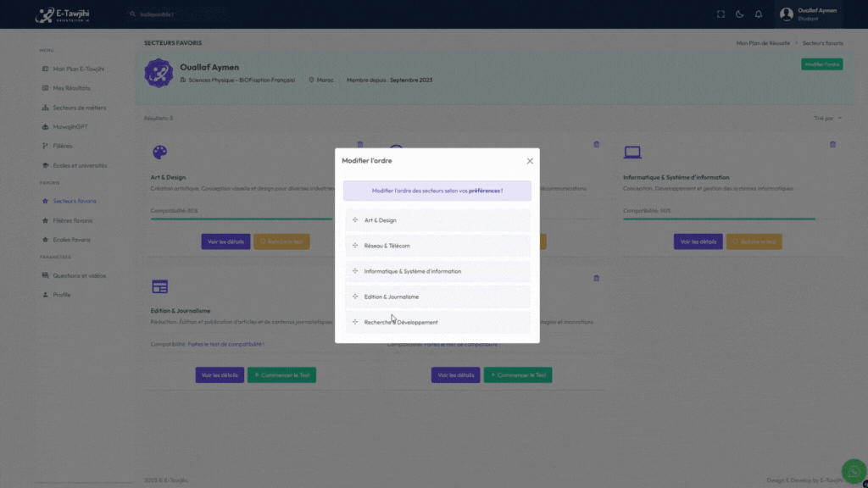
Task: Open Filières favoris in sidebar
Action: click(72, 220)
